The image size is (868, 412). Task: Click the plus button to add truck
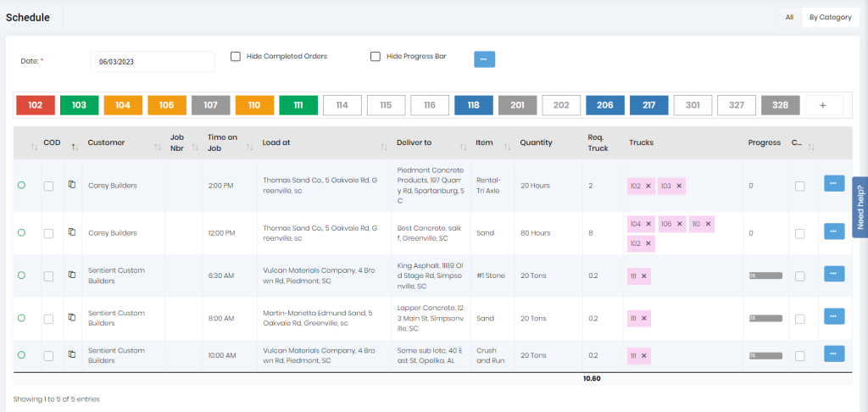click(x=823, y=105)
